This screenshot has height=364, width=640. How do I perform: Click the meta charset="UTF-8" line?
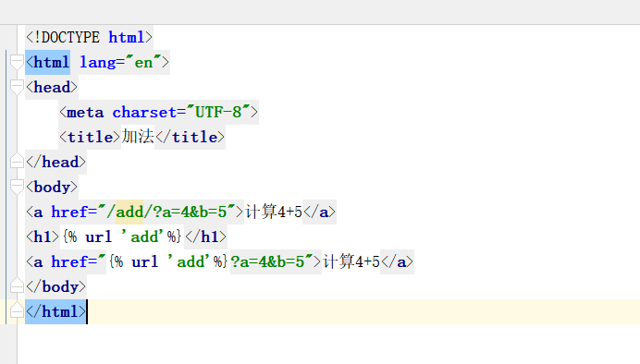pos(158,112)
